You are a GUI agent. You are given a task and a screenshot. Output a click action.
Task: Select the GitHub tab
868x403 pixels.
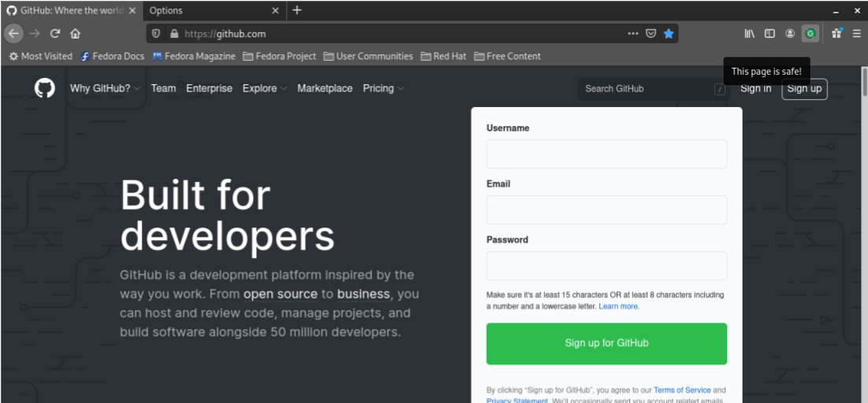tap(72, 10)
